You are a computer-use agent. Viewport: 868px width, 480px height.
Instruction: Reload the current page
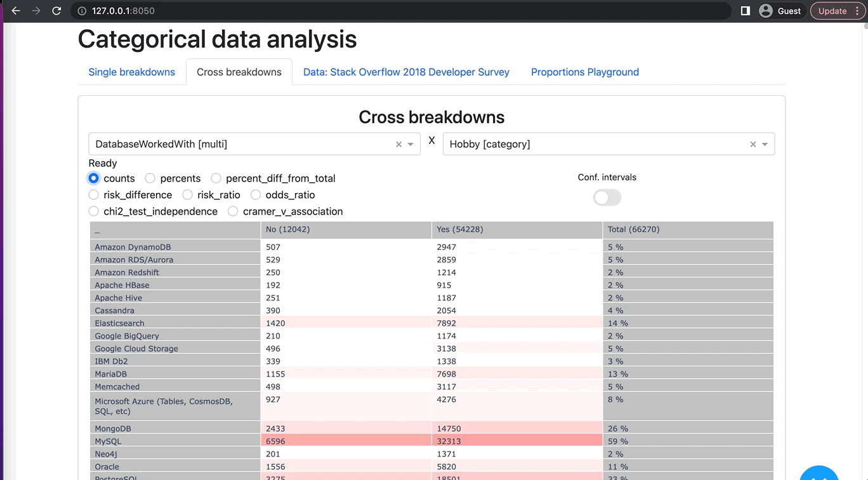pos(56,11)
